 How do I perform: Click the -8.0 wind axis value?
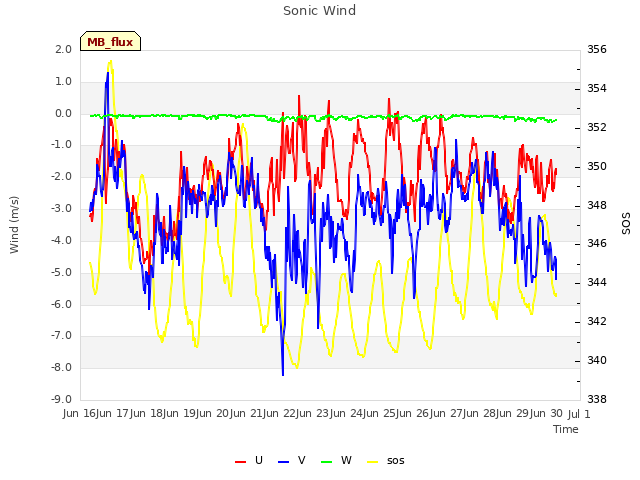[62, 367]
